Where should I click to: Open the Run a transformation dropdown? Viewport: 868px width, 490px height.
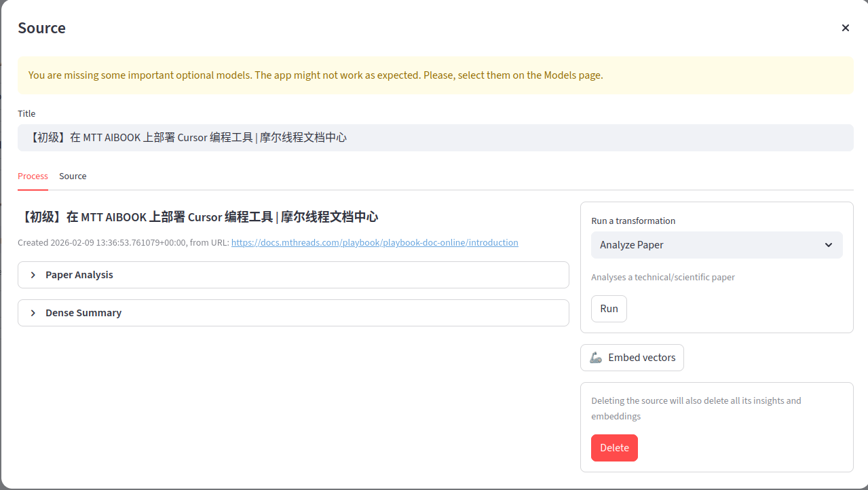click(717, 245)
